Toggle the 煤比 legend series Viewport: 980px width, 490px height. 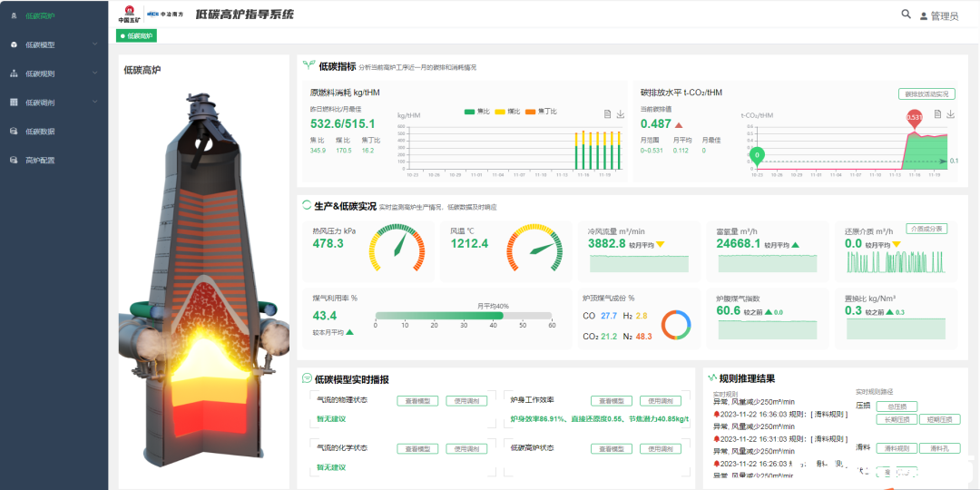coord(508,112)
